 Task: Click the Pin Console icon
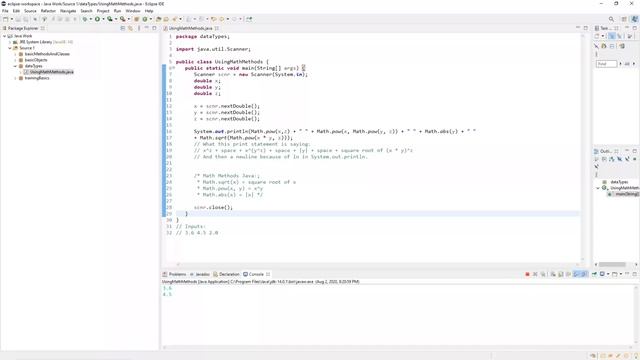[594, 274]
